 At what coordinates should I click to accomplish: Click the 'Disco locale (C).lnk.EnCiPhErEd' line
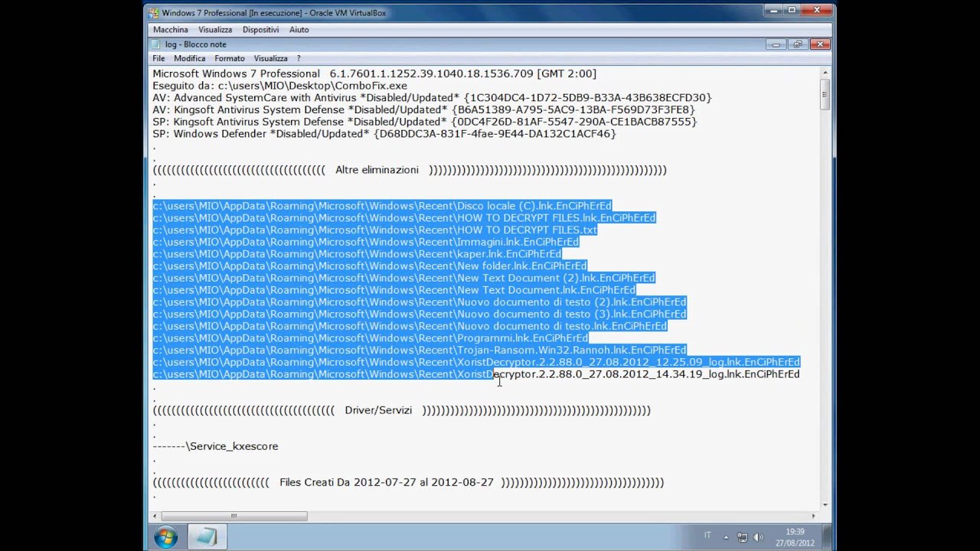[382, 206]
